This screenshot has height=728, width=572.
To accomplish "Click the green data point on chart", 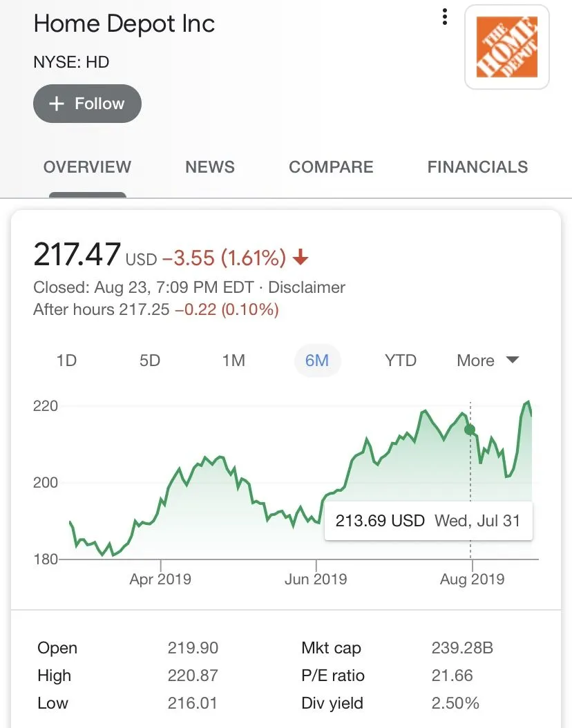I will [x=470, y=430].
